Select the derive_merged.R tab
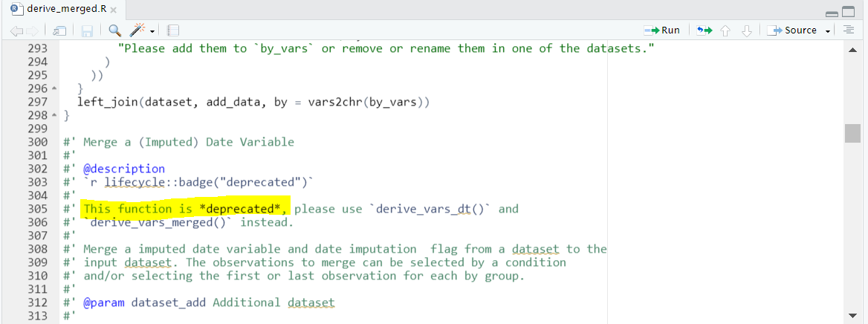The image size is (868, 324). pos(65,10)
